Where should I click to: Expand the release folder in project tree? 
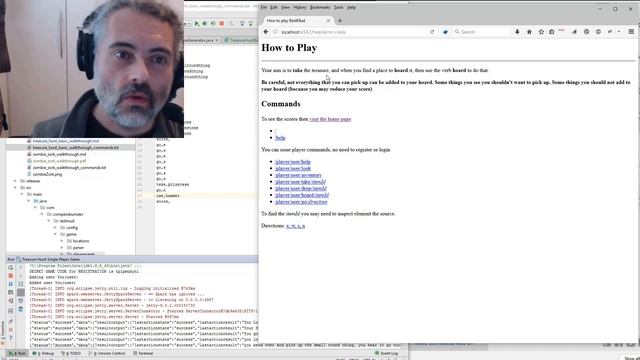pyautogui.click(x=16, y=181)
